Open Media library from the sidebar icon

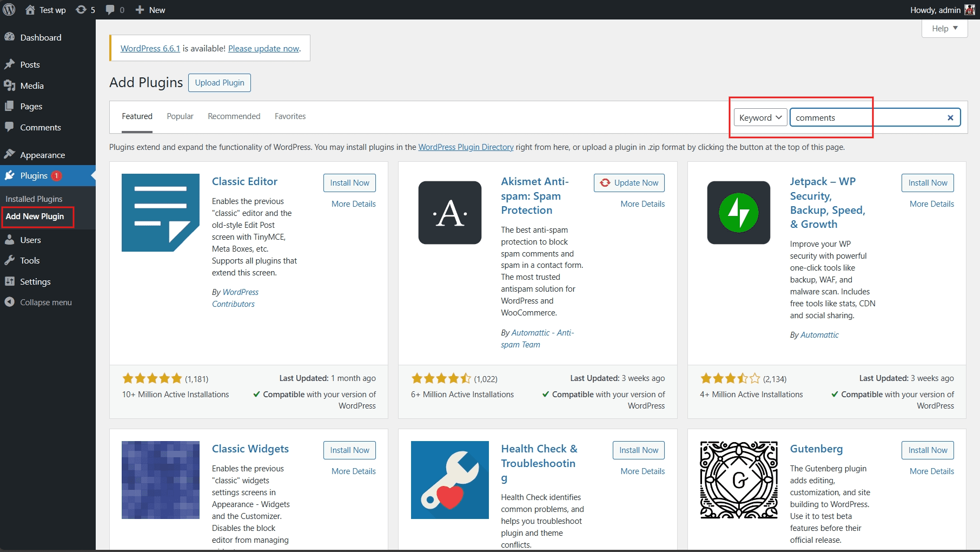coord(10,85)
